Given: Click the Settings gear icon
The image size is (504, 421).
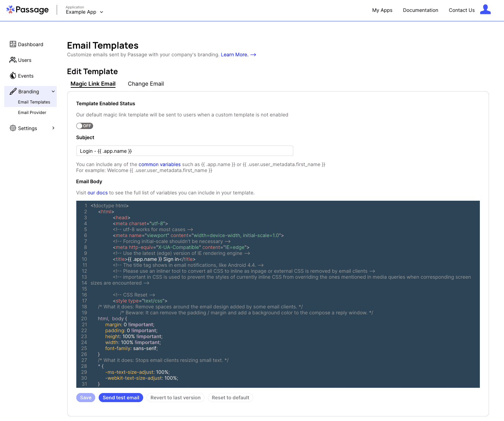Looking at the screenshot, I should coord(13,128).
